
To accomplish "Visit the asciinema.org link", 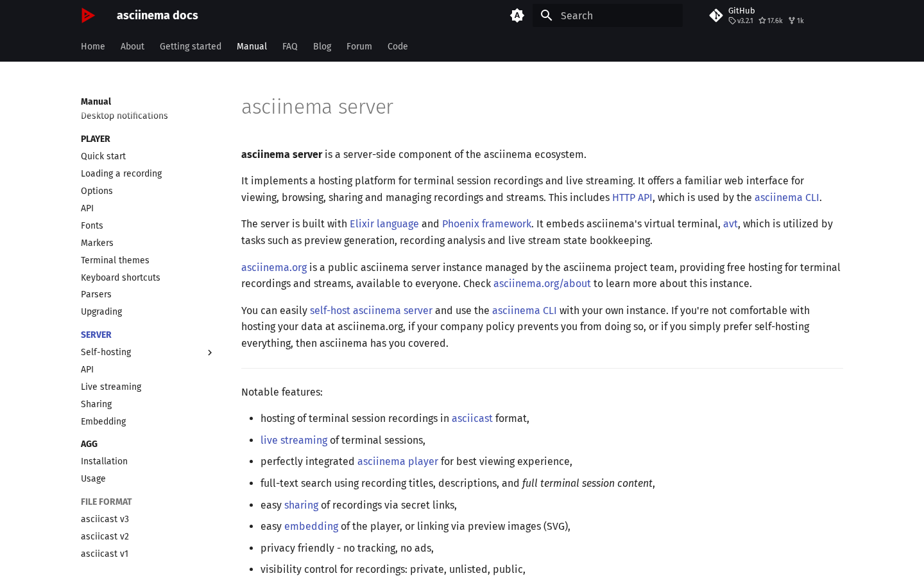I will point(274,267).
